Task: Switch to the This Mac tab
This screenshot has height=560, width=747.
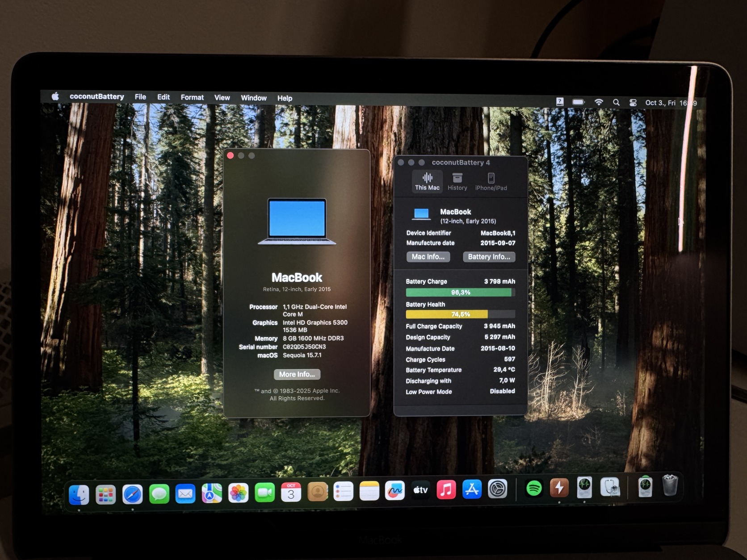Action: pyautogui.click(x=427, y=182)
